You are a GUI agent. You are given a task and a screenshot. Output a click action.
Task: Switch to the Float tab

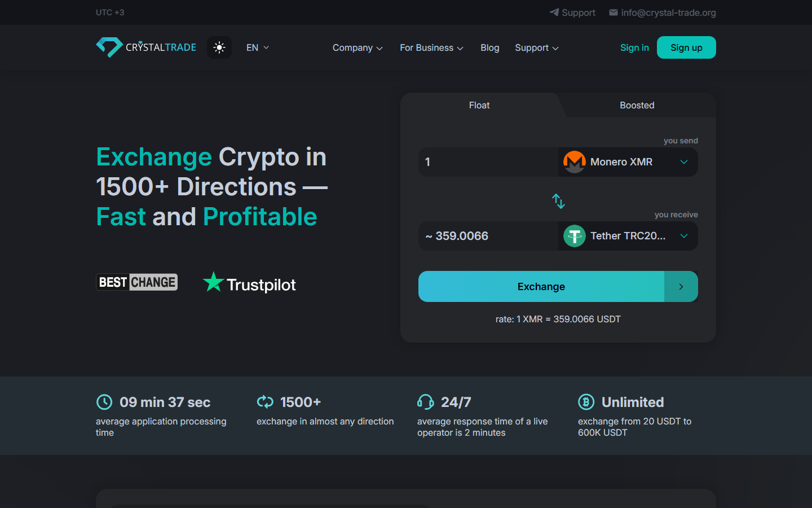tap(479, 105)
